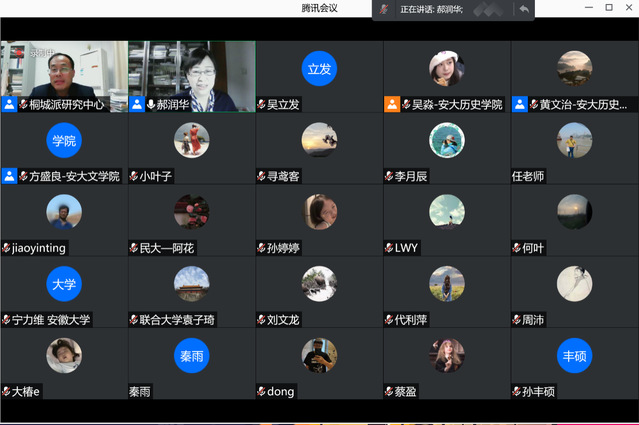Click the muted mic icon in speaking bar
The width and height of the screenshot is (639, 425).
(x=384, y=9)
